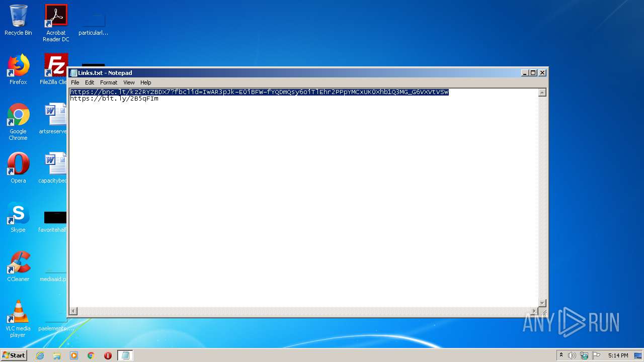
Task: Click the selected bnc.lt link line
Action: coord(259,92)
